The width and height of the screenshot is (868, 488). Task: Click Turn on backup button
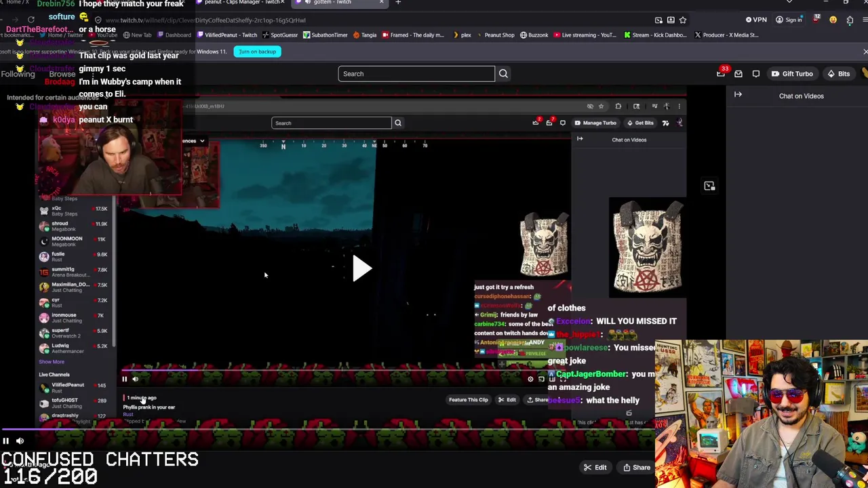point(257,52)
